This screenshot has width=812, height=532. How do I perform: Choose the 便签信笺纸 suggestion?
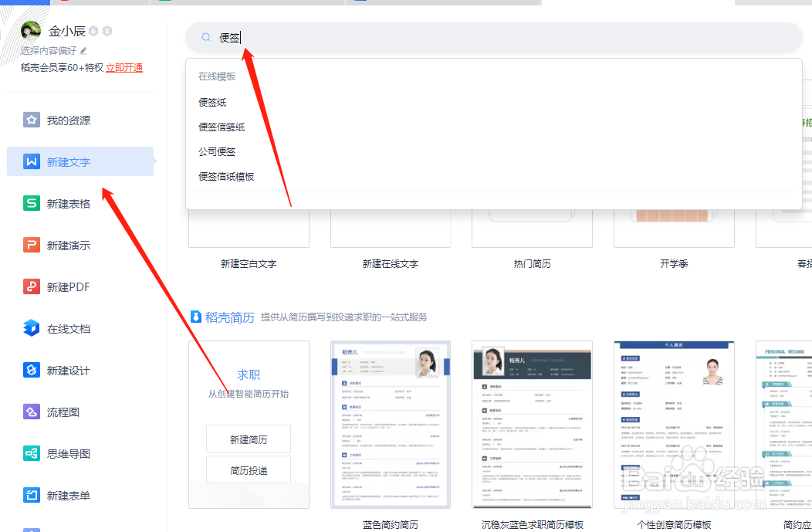point(222,127)
